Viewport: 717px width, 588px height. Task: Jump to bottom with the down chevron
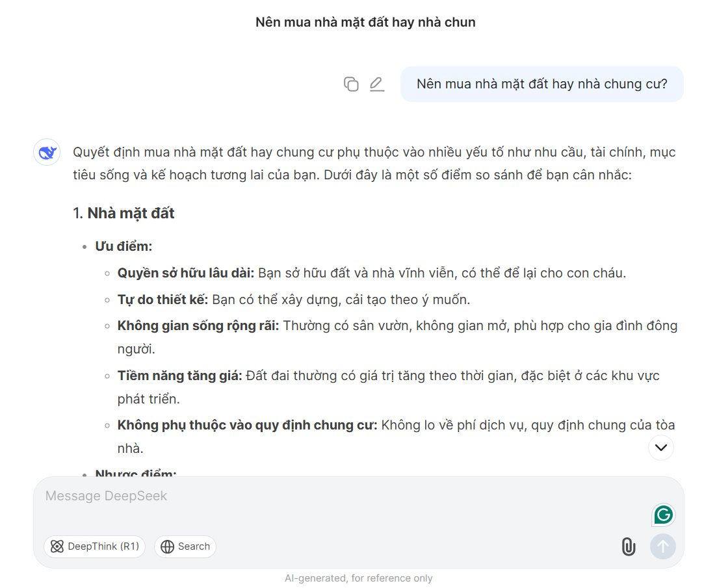click(660, 447)
